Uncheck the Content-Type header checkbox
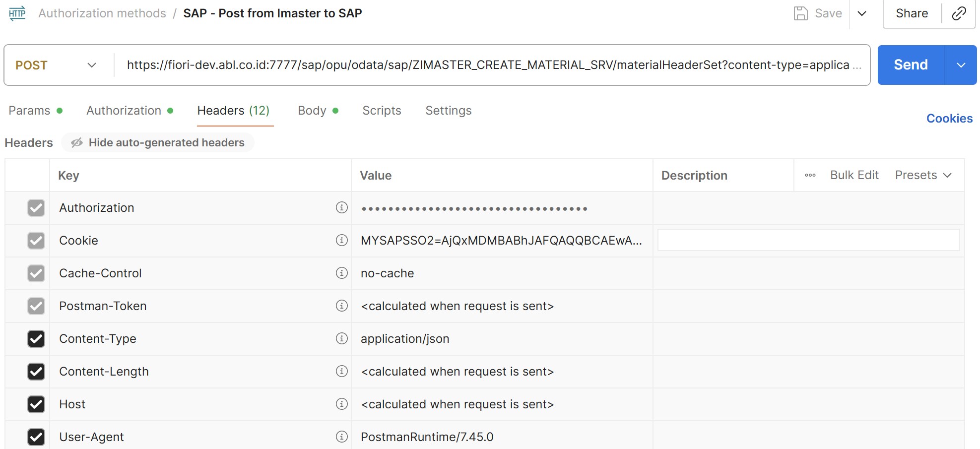Viewport: 980px width, 449px height. [36, 339]
